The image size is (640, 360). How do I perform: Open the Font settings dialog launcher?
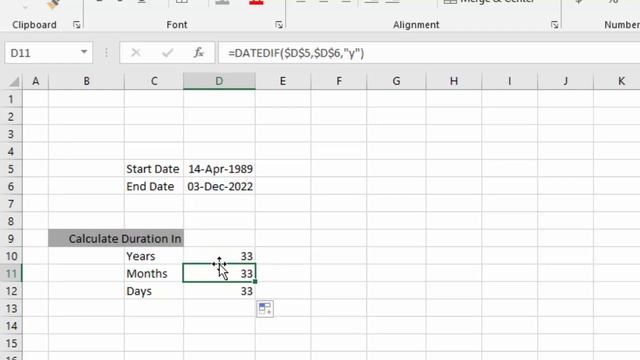[x=279, y=25]
